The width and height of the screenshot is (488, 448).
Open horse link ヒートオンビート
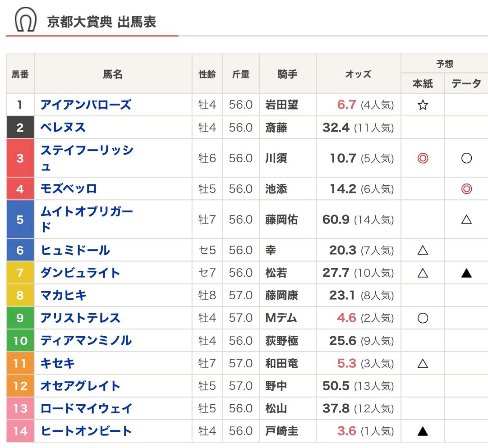tap(86, 431)
